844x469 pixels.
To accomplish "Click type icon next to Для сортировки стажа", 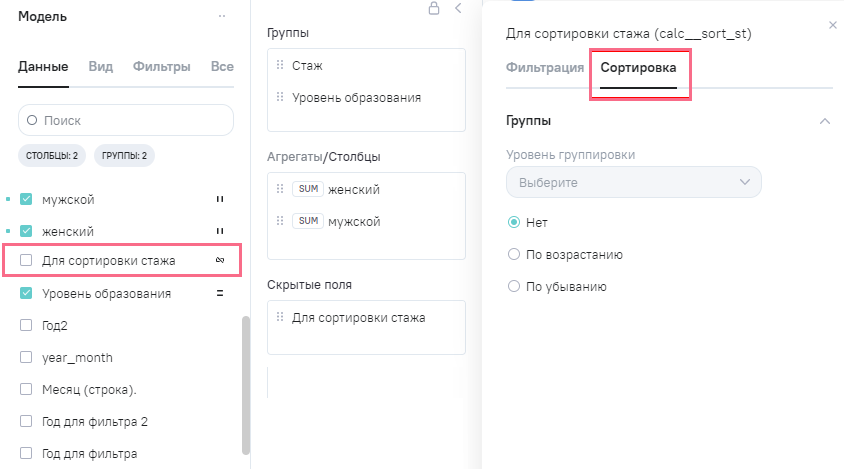I will [219, 261].
